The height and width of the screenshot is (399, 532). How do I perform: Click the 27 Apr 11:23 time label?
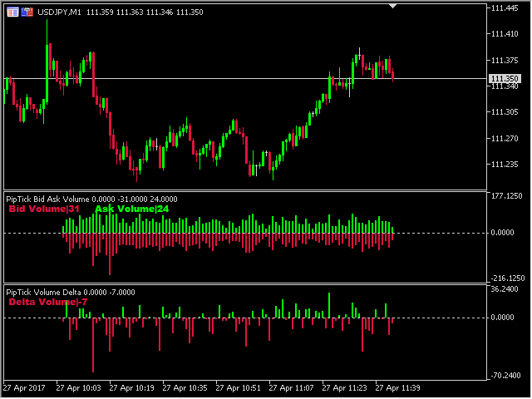pos(345,388)
